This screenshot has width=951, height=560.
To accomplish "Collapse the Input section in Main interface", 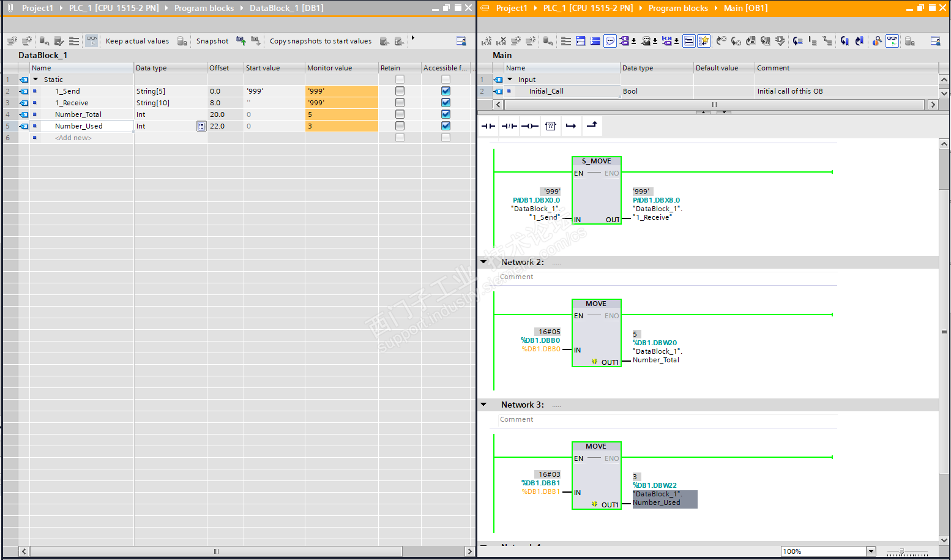I will click(x=510, y=80).
